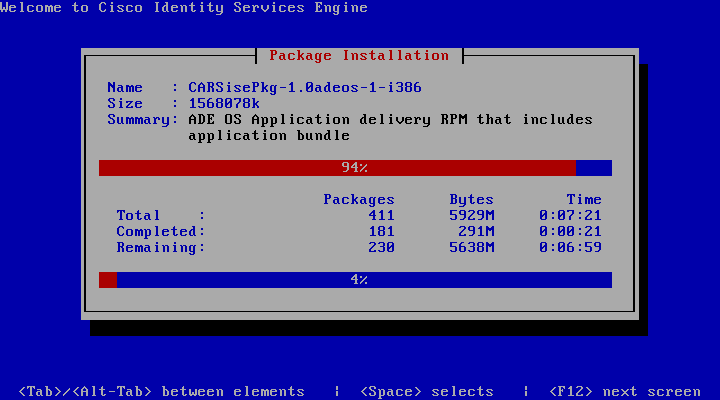Click total time value 0:07:21

pos(570,215)
